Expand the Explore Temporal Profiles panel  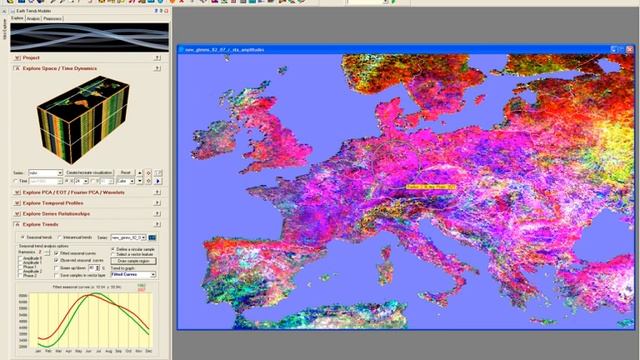click(17, 203)
